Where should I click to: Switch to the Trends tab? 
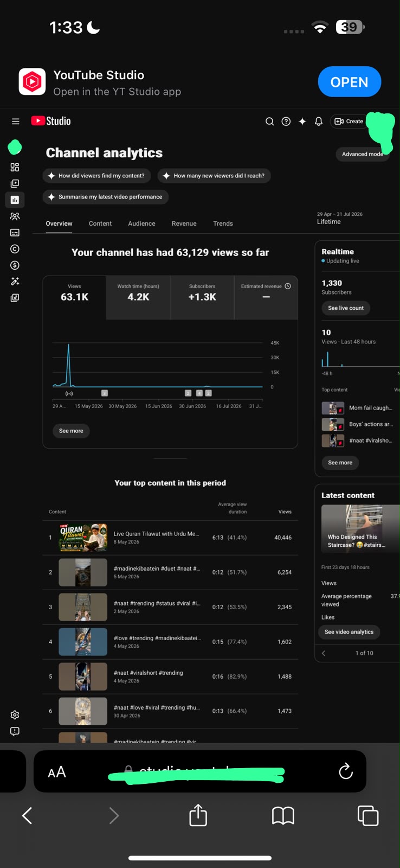[223, 224]
